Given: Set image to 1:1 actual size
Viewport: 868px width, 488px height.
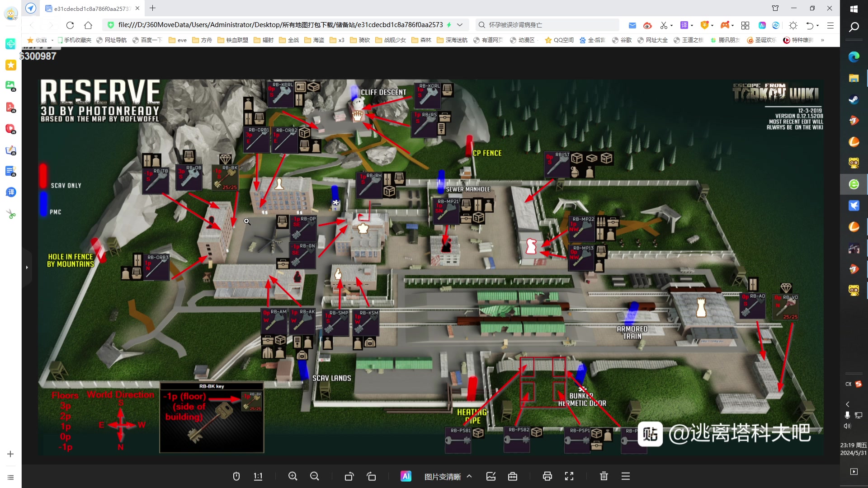Looking at the screenshot, I should point(258,476).
